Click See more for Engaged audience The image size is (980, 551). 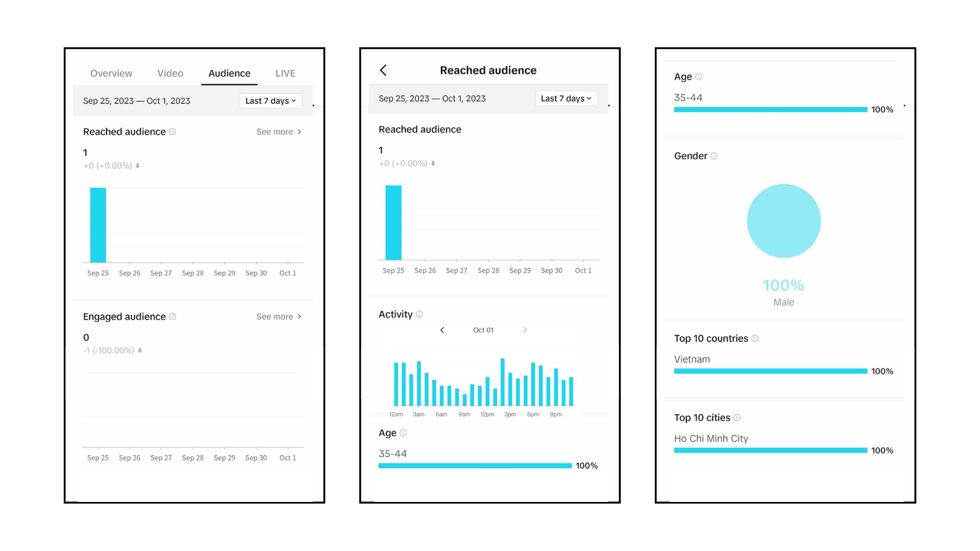pos(277,316)
